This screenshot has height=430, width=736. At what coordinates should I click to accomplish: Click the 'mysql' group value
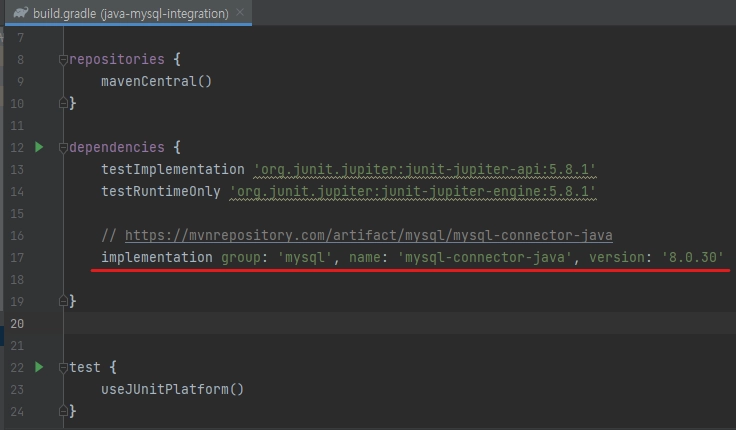[x=305, y=257]
